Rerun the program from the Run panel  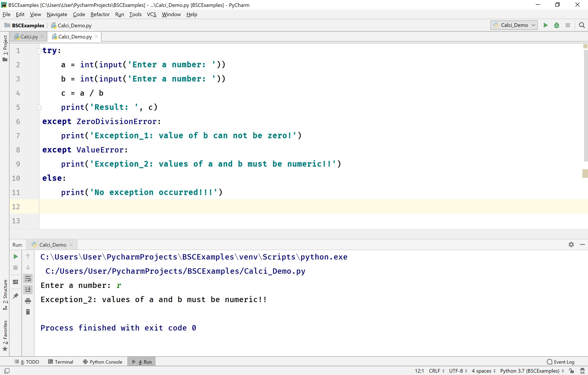click(x=16, y=257)
